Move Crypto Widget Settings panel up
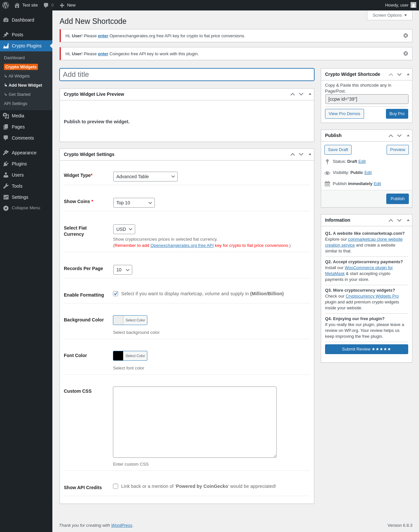419x532 pixels. 293,154
